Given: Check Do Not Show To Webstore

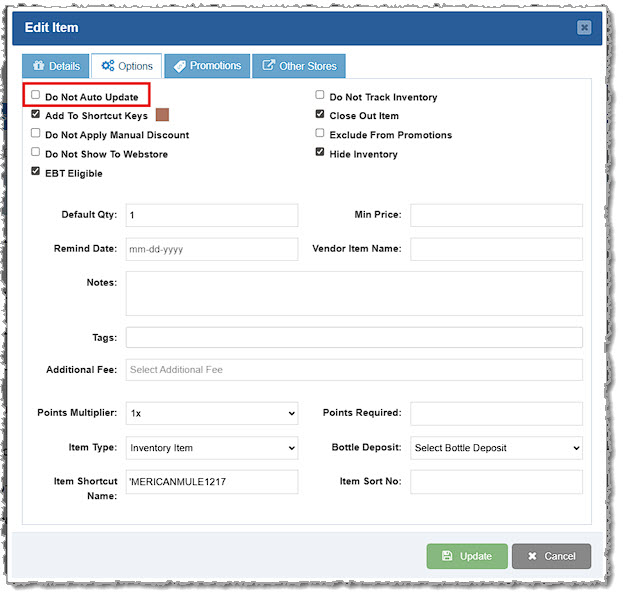Looking at the screenshot, I should 35,152.
